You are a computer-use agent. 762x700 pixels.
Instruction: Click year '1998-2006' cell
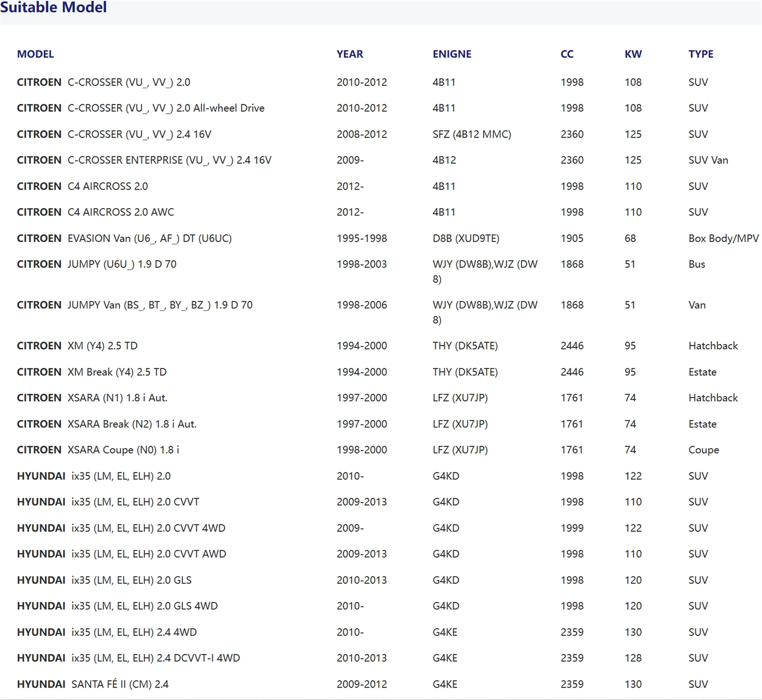361,305
